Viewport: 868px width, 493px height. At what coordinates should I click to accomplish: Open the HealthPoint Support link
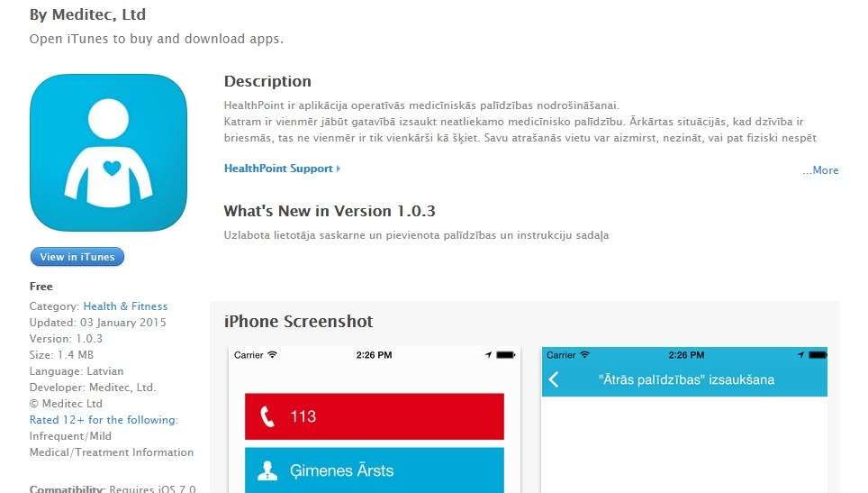[x=282, y=169]
